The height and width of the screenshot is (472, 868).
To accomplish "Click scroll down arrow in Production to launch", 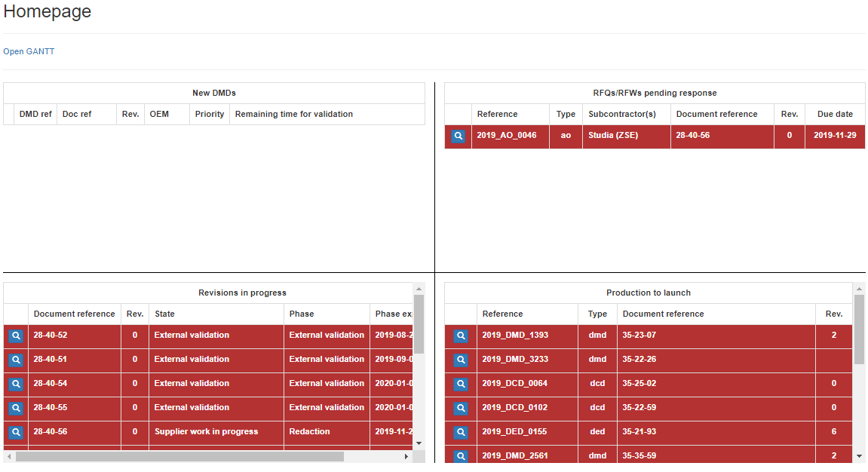I will [x=859, y=456].
